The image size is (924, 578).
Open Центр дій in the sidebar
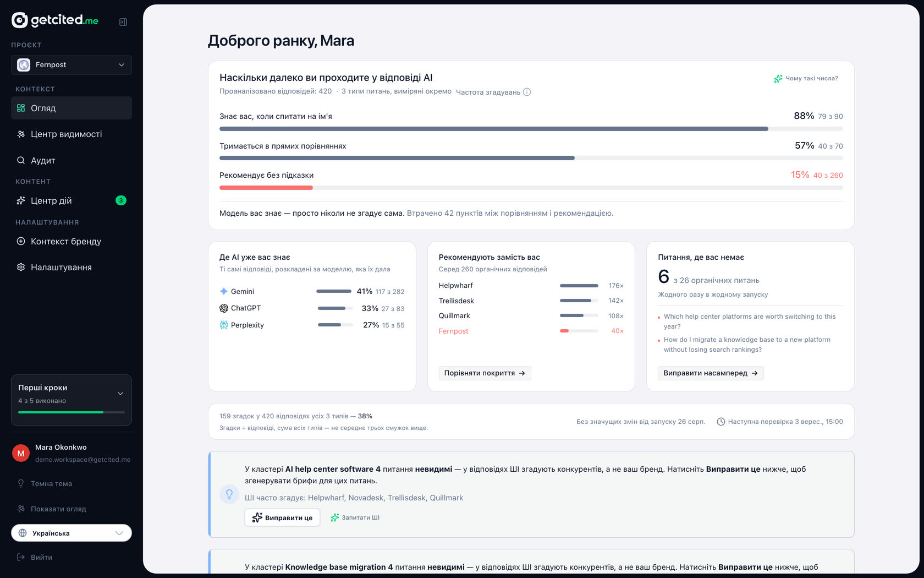pyautogui.click(x=71, y=200)
